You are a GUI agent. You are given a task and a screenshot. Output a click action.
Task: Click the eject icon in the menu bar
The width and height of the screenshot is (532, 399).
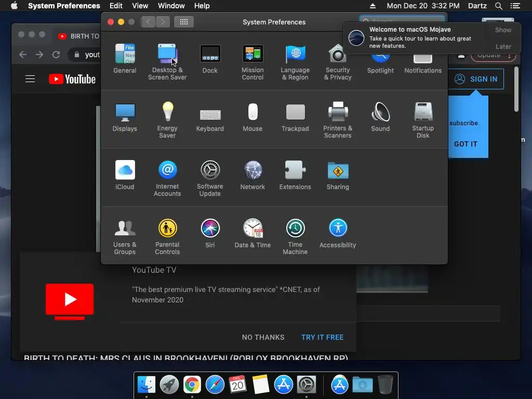tap(373, 6)
